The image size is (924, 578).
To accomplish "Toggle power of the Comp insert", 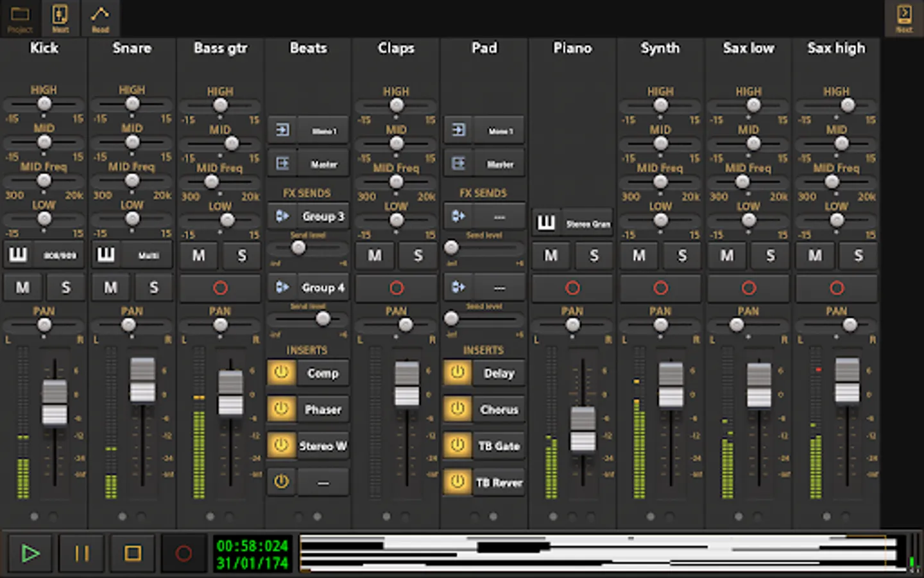I will (281, 372).
